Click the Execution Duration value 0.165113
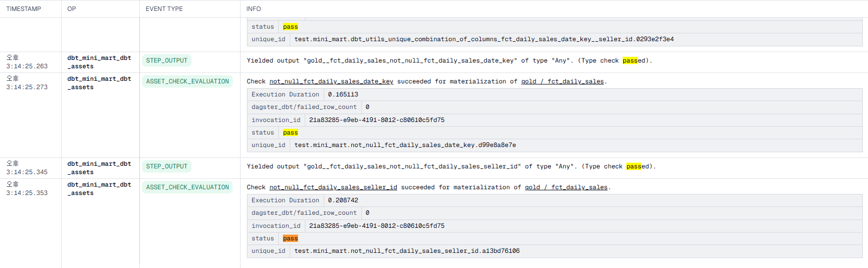This screenshot has width=868, height=268. click(343, 94)
